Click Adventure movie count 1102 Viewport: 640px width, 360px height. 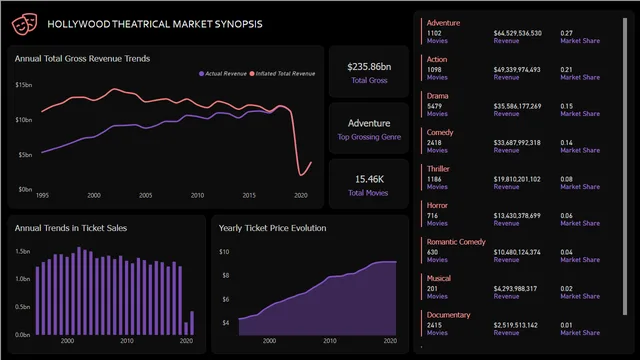[434, 33]
